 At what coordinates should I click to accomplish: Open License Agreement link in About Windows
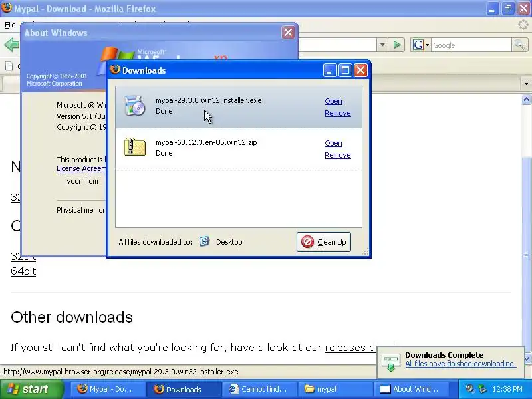tap(81, 168)
